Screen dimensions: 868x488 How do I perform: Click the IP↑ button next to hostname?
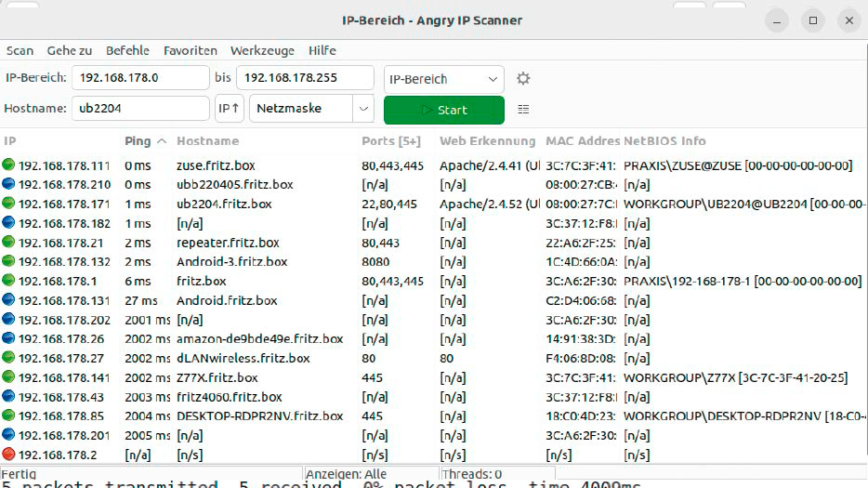pyautogui.click(x=229, y=109)
